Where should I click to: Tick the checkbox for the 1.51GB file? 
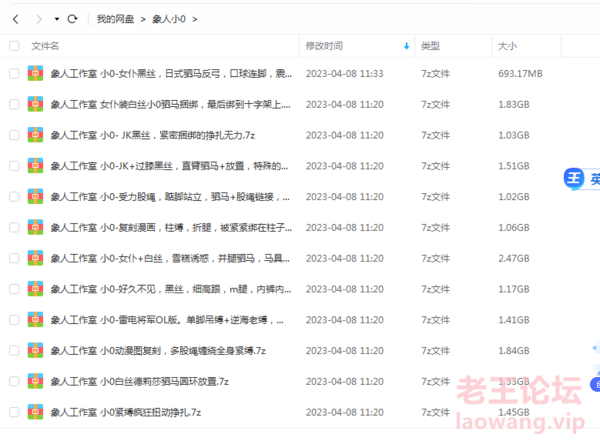point(14,166)
